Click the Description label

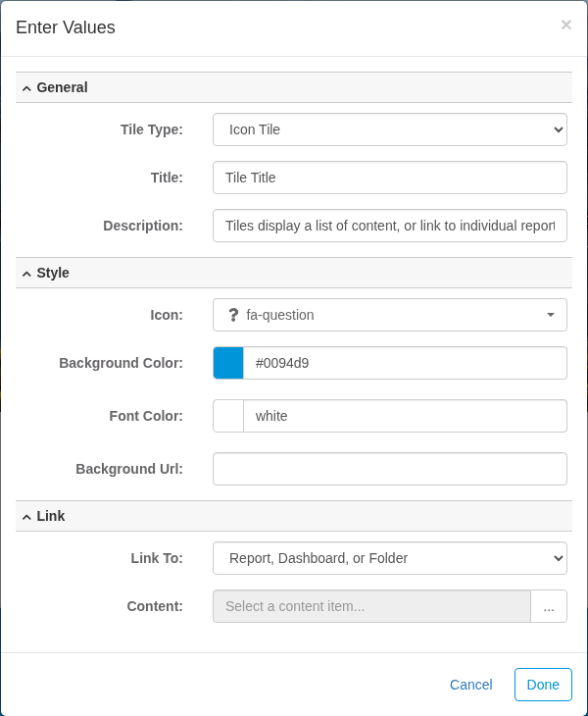pyautogui.click(x=143, y=226)
